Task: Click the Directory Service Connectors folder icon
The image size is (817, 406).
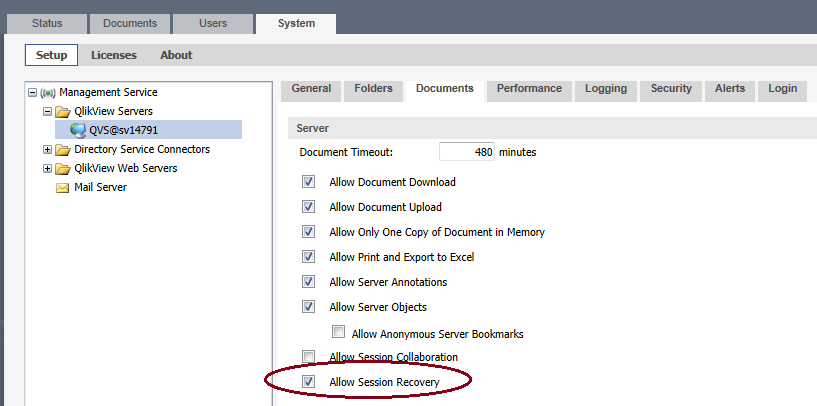Action: pos(62,150)
